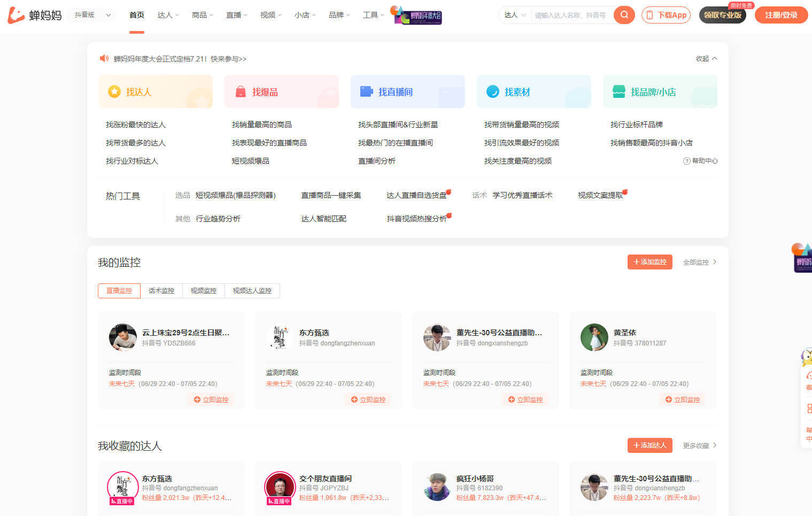Screen dimensions: 812x516
Task: Expand the 商品 navigation menu
Action: tap(202, 15)
